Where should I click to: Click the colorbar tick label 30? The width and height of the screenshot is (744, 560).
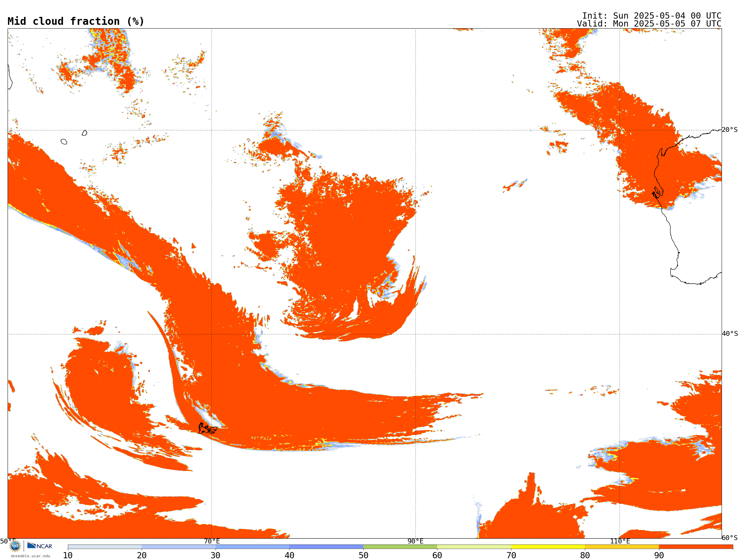(x=216, y=556)
